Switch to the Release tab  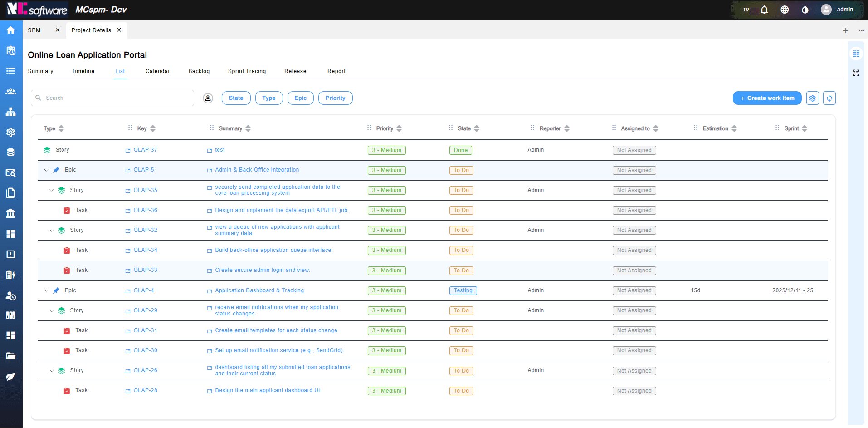click(296, 71)
